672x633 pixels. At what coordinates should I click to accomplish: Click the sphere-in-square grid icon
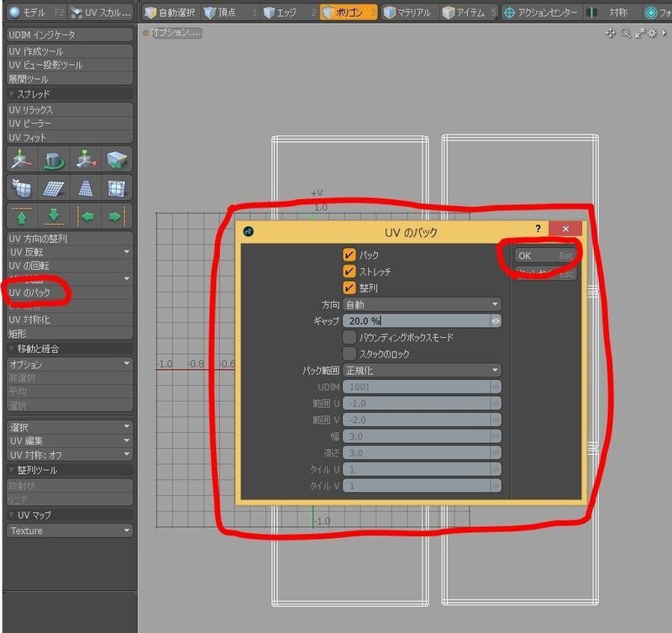[x=117, y=187]
